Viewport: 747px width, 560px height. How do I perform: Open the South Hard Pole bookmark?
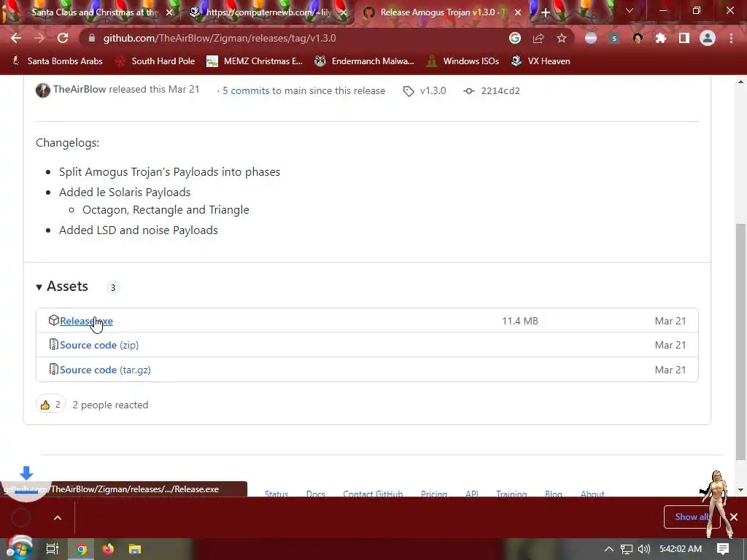(155, 61)
